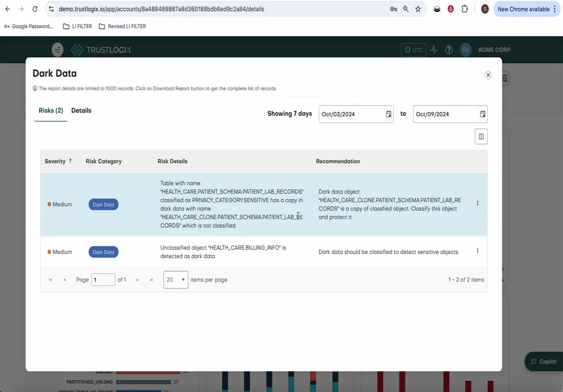Open the LI FILTER bookmark folder
This screenshot has width=563, height=392.
click(77, 26)
